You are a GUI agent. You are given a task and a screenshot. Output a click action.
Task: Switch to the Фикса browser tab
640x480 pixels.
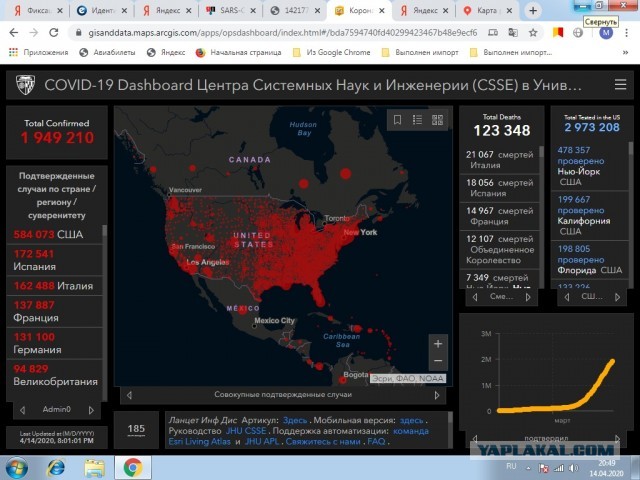[38, 11]
